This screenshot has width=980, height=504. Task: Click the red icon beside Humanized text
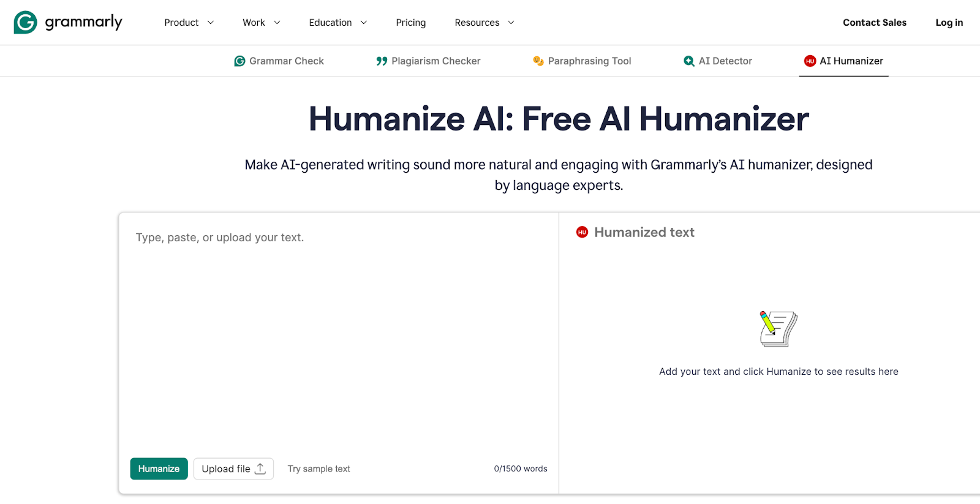pyautogui.click(x=582, y=232)
